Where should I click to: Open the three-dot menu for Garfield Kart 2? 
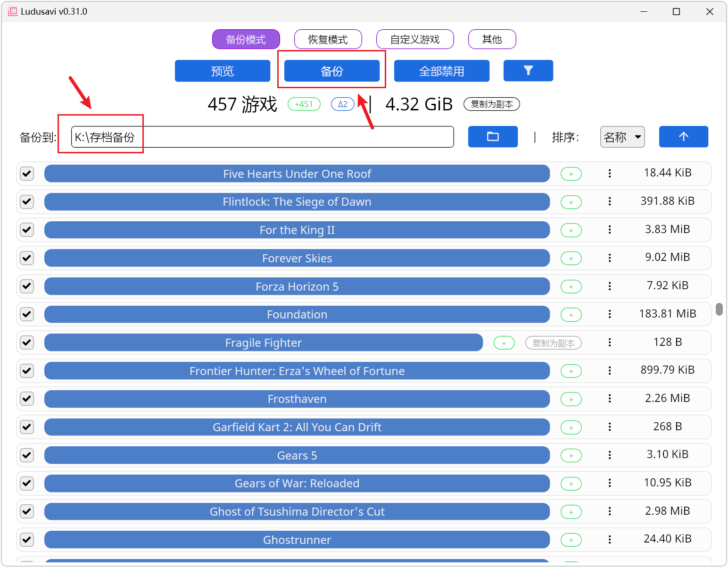click(610, 427)
